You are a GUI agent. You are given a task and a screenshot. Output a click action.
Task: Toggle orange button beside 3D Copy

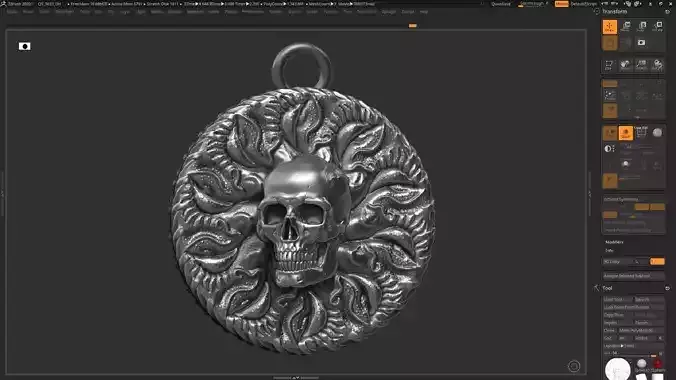(x=657, y=261)
